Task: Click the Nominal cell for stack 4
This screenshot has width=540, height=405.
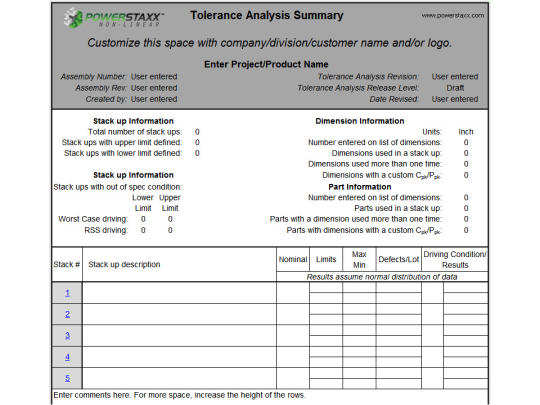Action: point(293,357)
